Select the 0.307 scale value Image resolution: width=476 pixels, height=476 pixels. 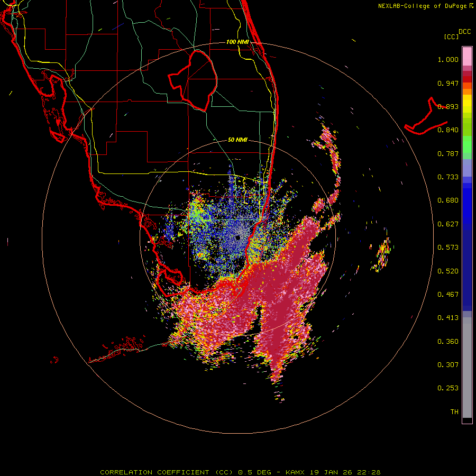448,365
